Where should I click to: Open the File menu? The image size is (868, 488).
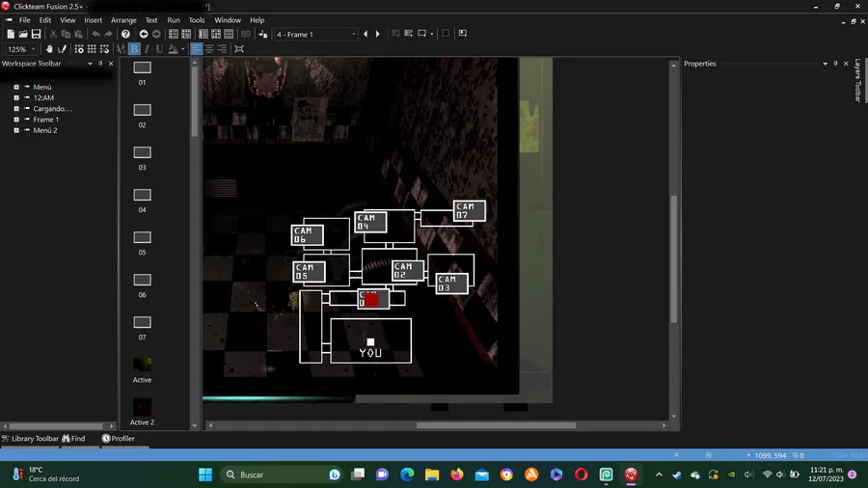tap(25, 20)
